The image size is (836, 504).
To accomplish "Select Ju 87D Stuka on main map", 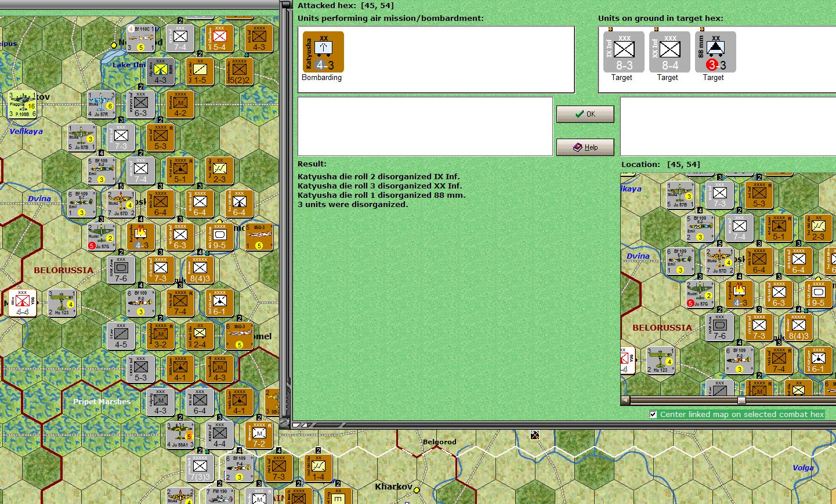I will coord(121,204).
